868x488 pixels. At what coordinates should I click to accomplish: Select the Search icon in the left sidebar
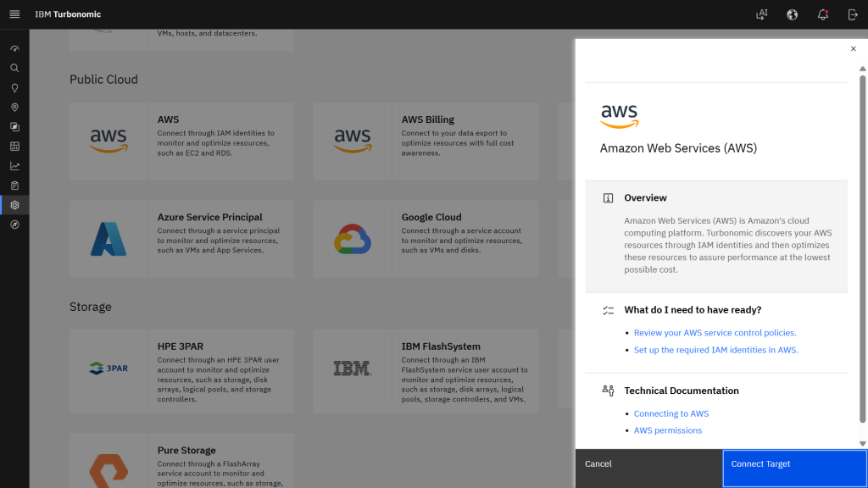click(x=14, y=68)
